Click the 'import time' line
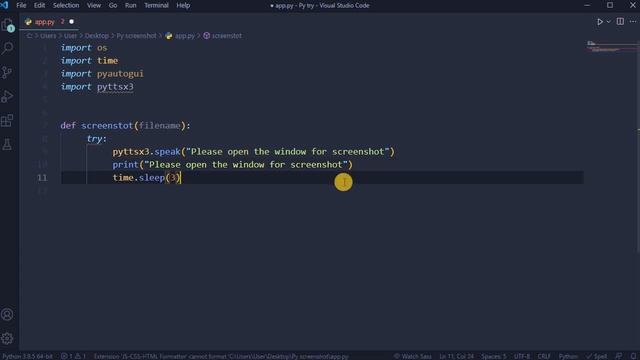This screenshot has height=360, width=640. coord(89,61)
